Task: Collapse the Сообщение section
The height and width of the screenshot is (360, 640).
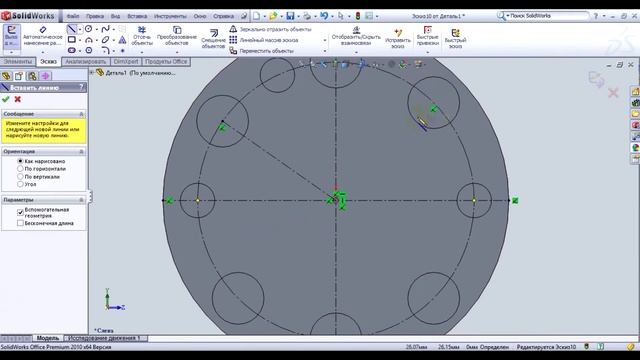Action: [81, 114]
